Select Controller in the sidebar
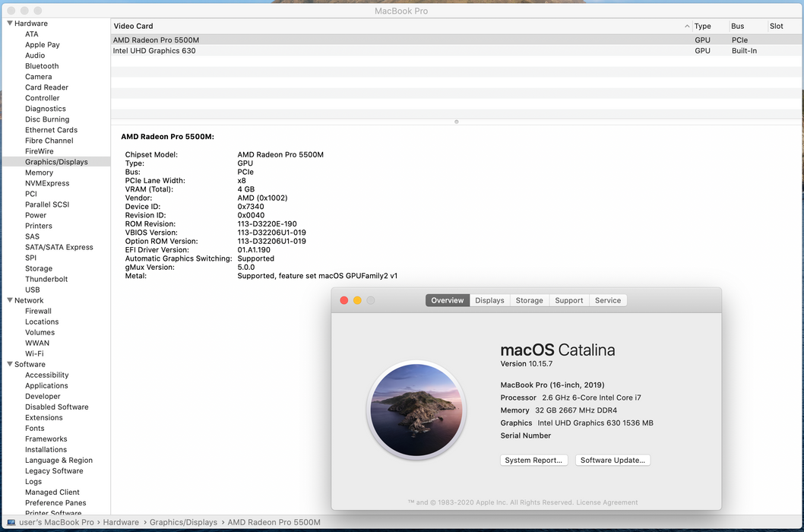Image resolution: width=804 pixels, height=532 pixels. click(x=43, y=98)
